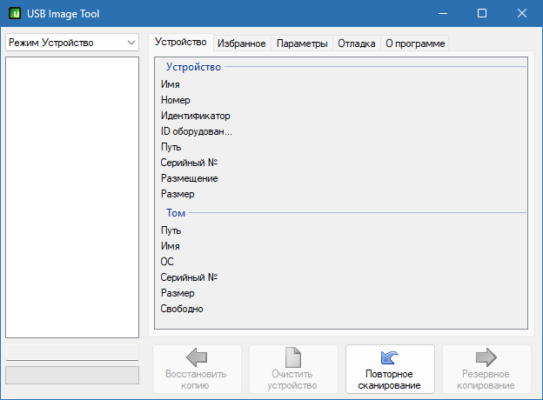The height and width of the screenshot is (400, 543).
Task: Click the ОС label in Том section
Action: click(x=167, y=261)
